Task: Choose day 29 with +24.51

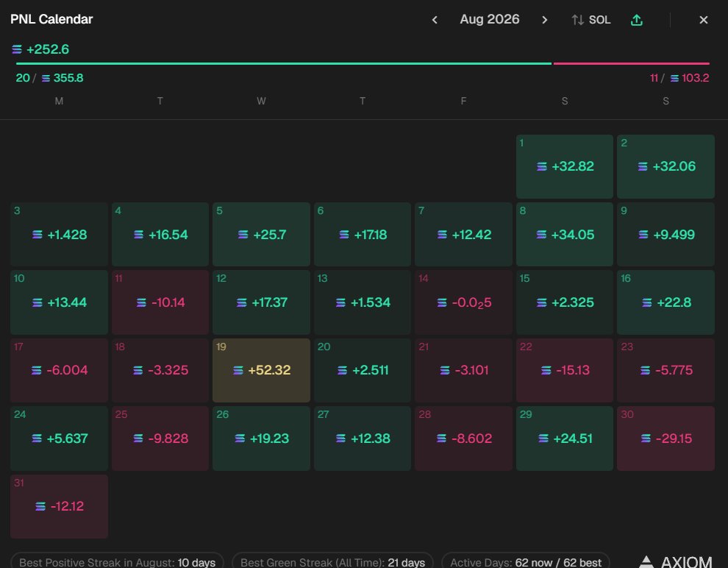Action: (565, 439)
